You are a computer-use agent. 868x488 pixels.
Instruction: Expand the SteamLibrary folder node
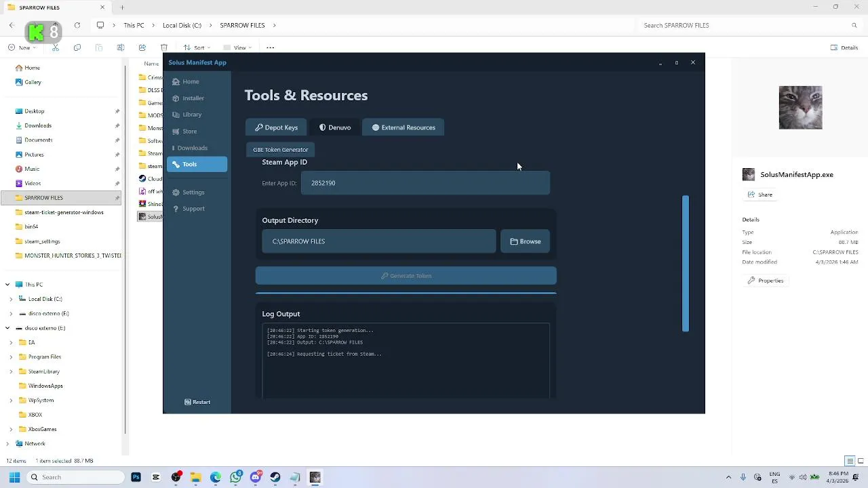coord(11,371)
